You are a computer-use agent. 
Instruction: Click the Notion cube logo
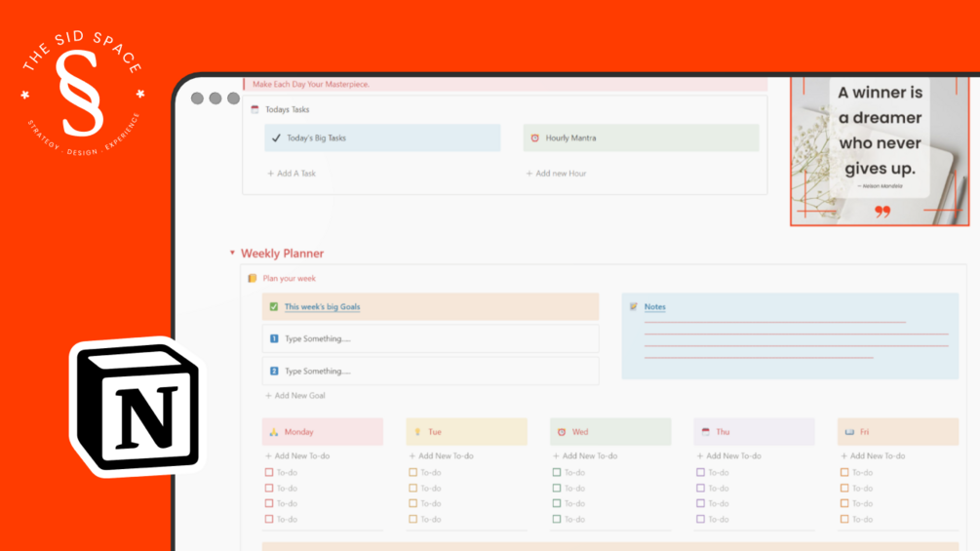click(x=137, y=407)
